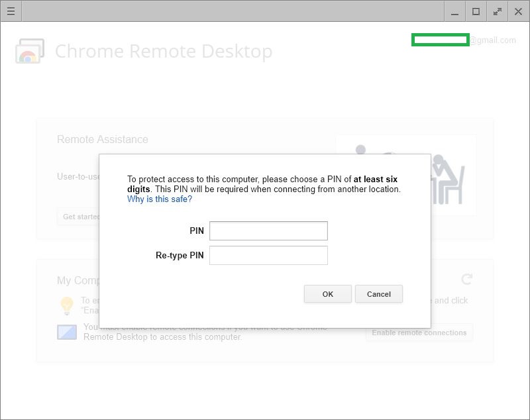Focus the Re-type PIN field
Image resolution: width=530 pixels, height=420 pixels.
click(x=268, y=255)
